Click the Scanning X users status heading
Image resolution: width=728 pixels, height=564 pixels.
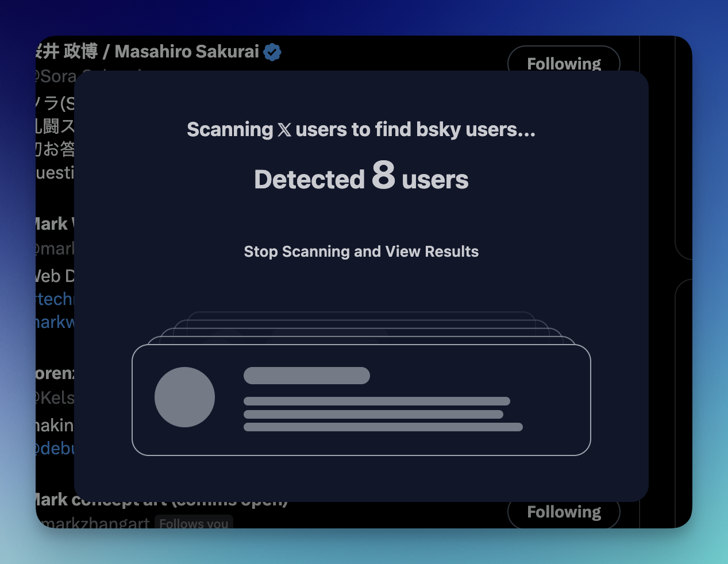tap(361, 130)
